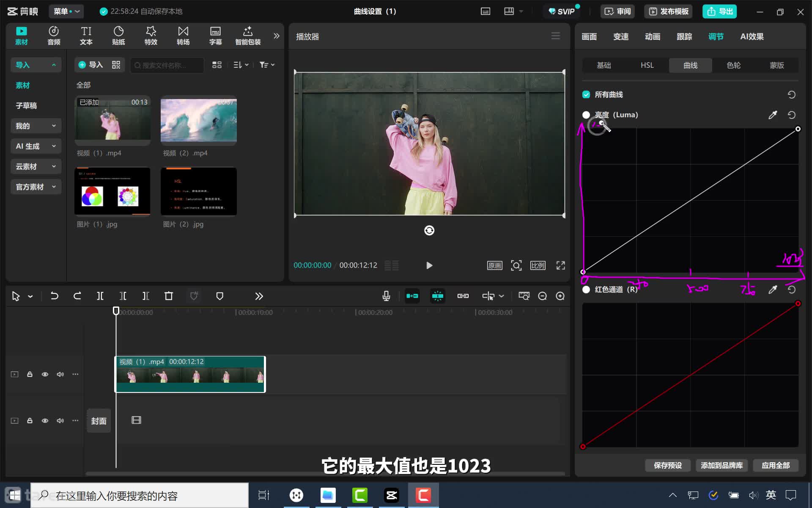812x508 pixels.
Task: Lock the video (1) track
Action: 30,374
